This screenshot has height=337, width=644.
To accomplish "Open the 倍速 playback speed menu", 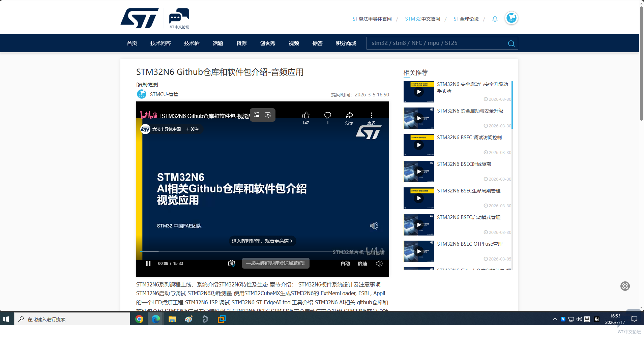I will pos(362,264).
